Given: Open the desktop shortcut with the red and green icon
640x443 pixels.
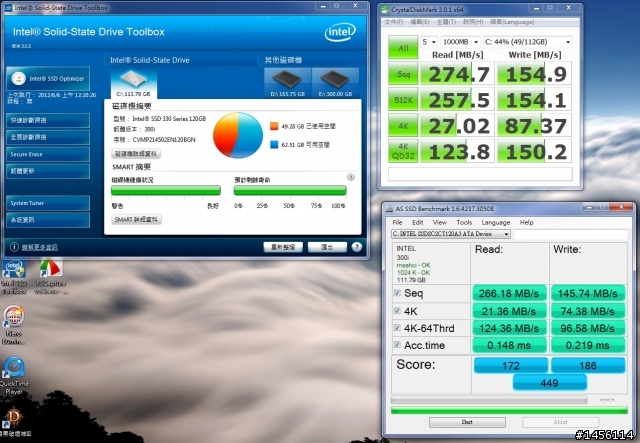Looking at the screenshot, I should (x=51, y=277).
